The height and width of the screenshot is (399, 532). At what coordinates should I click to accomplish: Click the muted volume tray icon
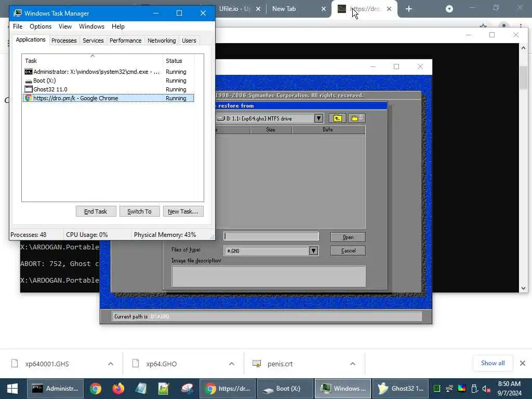(486, 389)
